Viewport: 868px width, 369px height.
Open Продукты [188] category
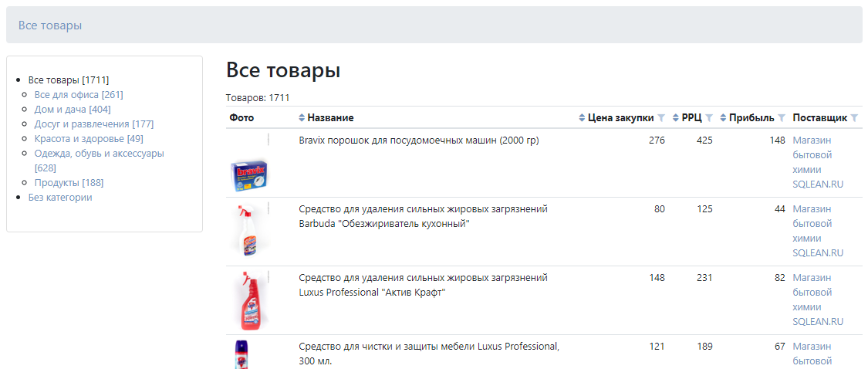tap(69, 182)
